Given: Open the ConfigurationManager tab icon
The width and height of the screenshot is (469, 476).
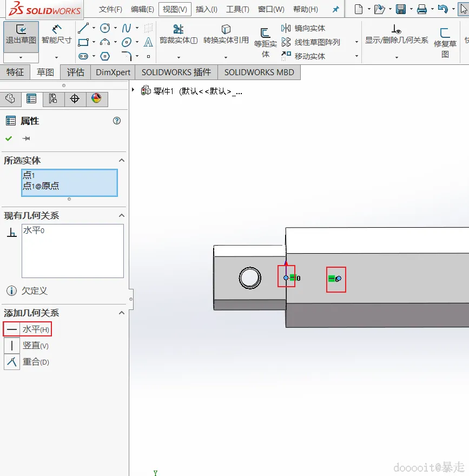Looking at the screenshot, I should pos(53,98).
